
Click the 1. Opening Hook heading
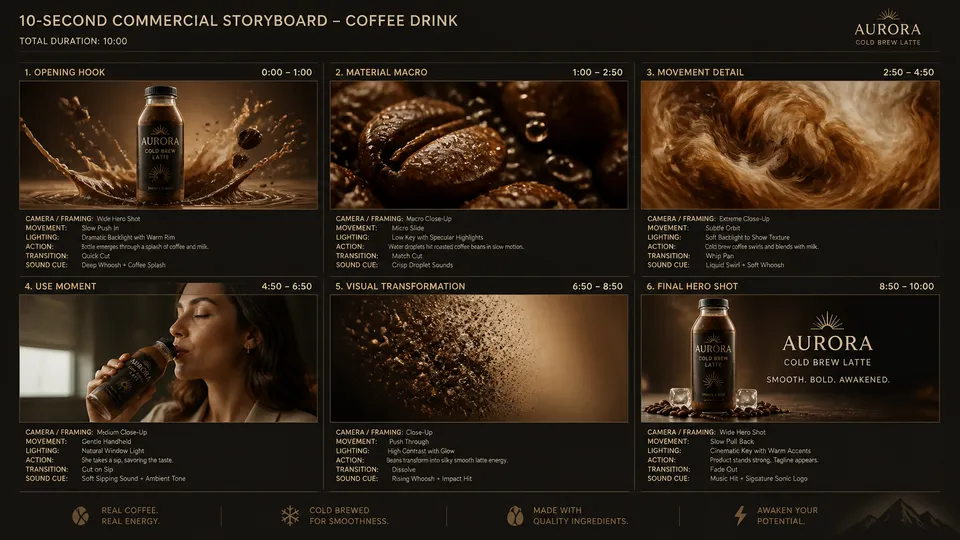pyautogui.click(x=64, y=72)
